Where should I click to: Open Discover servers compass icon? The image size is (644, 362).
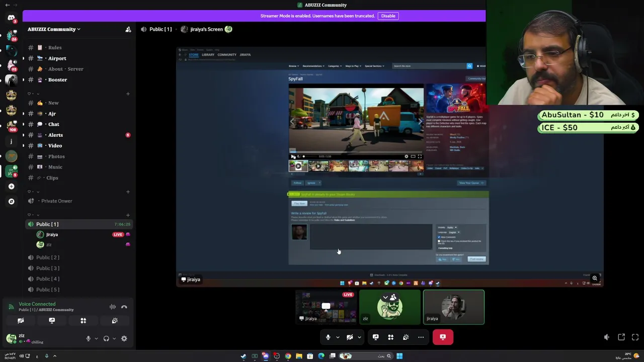coord(11,202)
